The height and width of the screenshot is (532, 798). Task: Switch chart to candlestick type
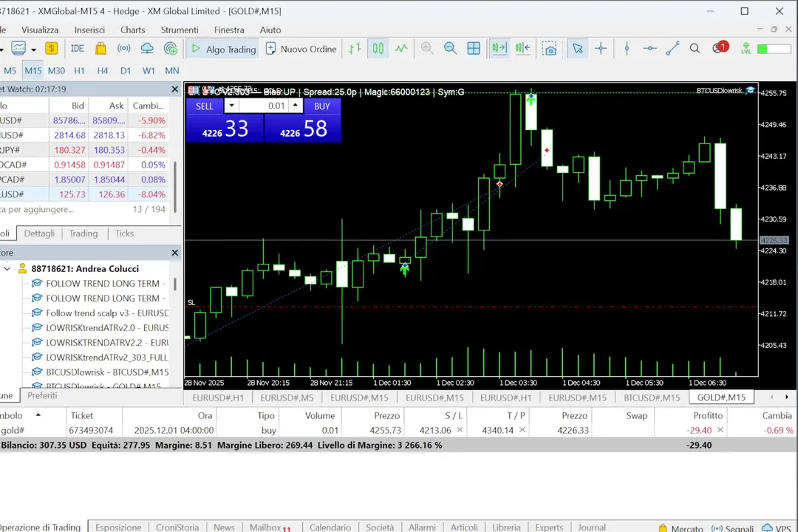tap(378, 49)
